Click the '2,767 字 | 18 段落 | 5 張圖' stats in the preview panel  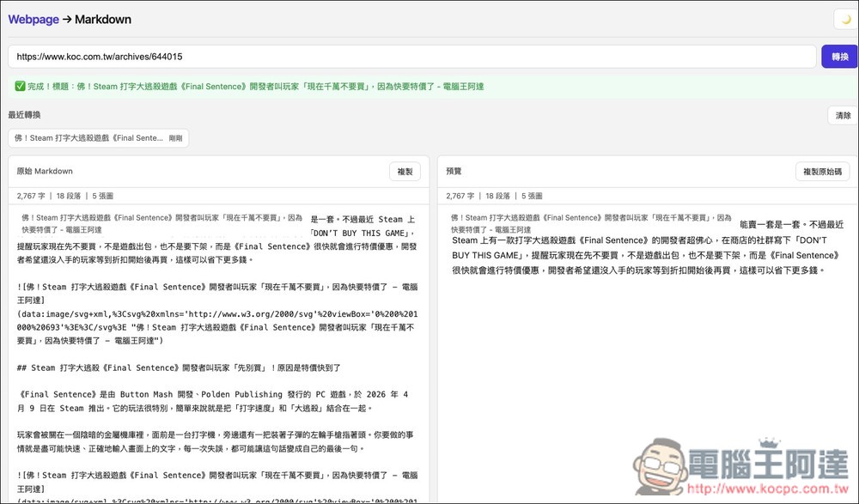[494, 196]
